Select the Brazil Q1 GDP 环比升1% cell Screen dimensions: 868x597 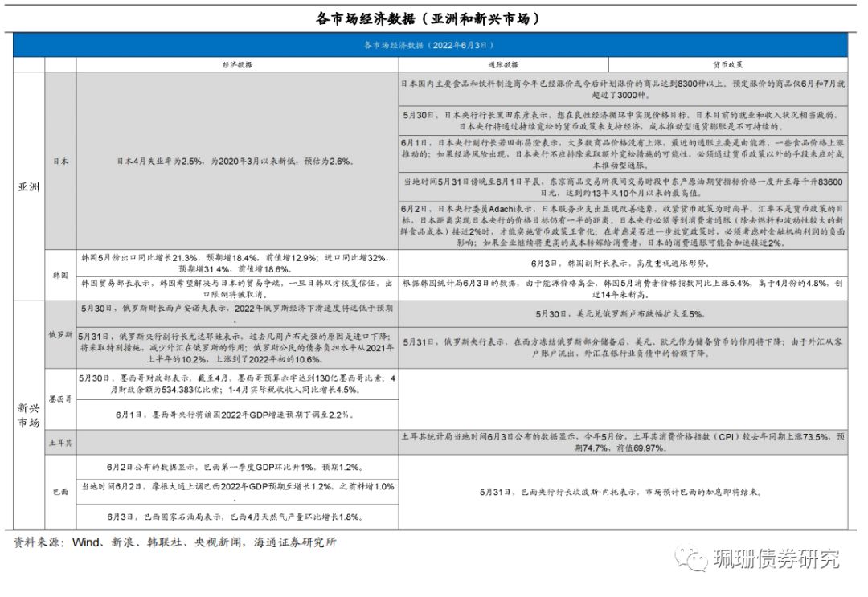[x=237, y=467]
